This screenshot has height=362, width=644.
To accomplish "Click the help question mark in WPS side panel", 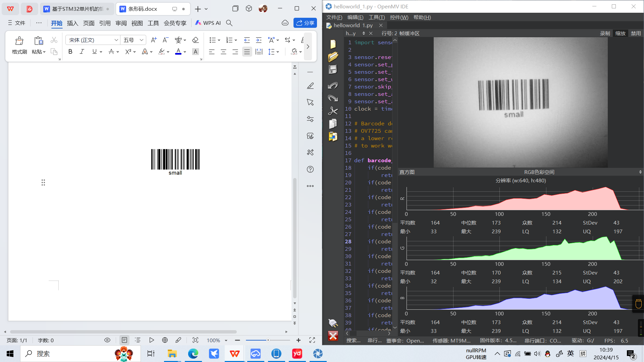I will (310, 169).
